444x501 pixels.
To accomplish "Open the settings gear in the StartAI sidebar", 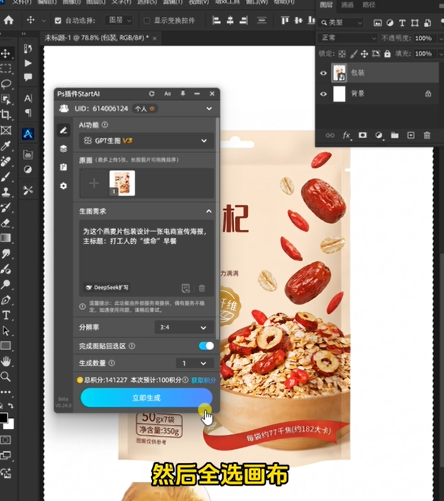I will coord(63,186).
